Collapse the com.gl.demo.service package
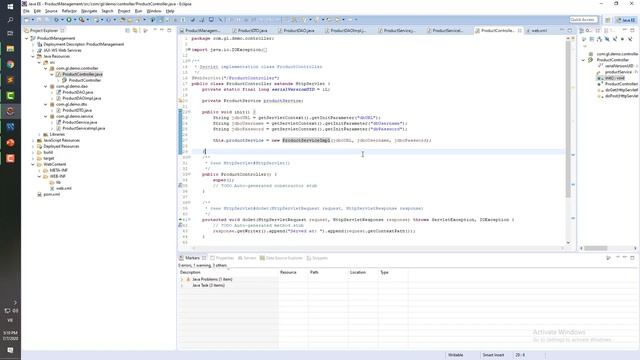Image resolution: width=640 pixels, height=360 pixels. click(x=46, y=116)
